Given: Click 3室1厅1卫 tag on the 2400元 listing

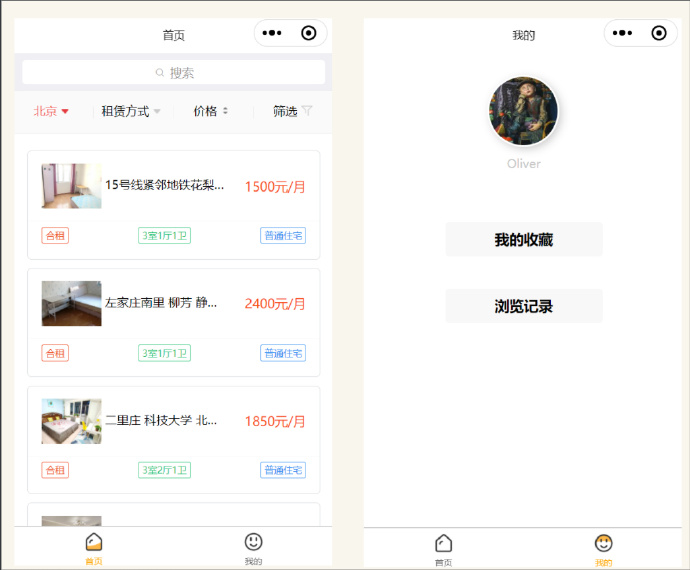Looking at the screenshot, I should pos(165,353).
